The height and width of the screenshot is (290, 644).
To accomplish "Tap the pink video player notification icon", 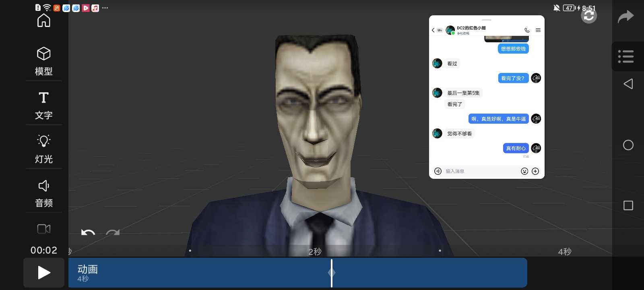I will [x=86, y=8].
